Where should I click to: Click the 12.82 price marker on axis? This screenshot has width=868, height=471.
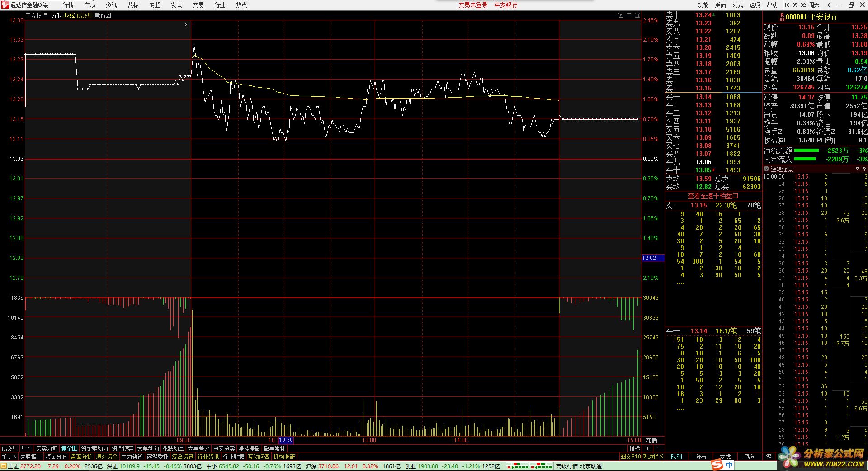pos(653,258)
